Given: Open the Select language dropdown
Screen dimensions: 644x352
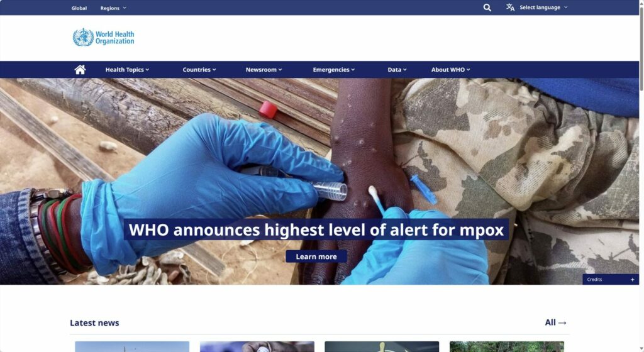Looking at the screenshot, I should coord(543,8).
